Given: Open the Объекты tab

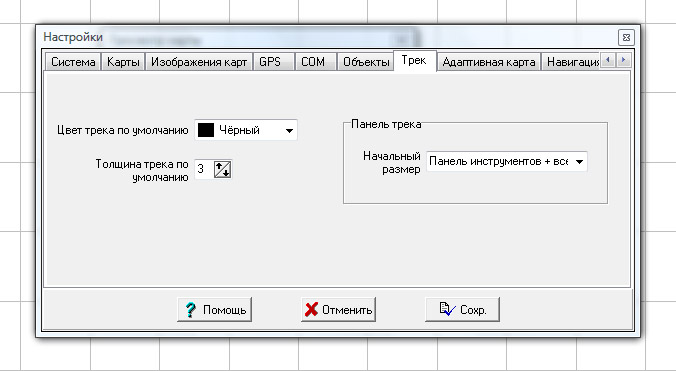Looking at the screenshot, I should pos(366,62).
